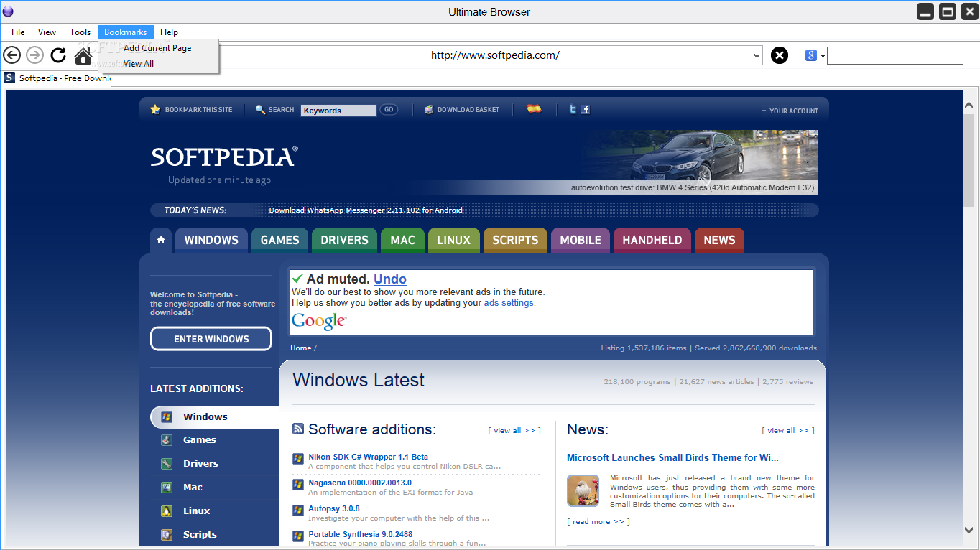Image resolution: width=980 pixels, height=550 pixels.
Task: Reload the page with the refresh icon
Action: [x=58, y=55]
